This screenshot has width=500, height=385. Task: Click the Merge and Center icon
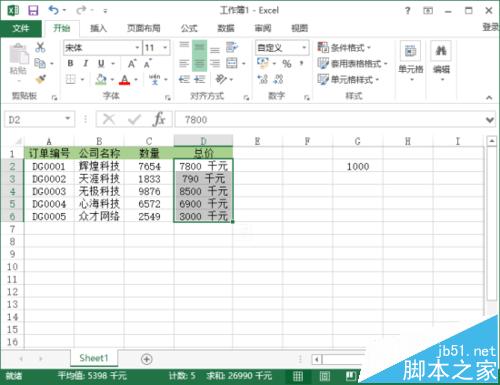click(x=232, y=63)
